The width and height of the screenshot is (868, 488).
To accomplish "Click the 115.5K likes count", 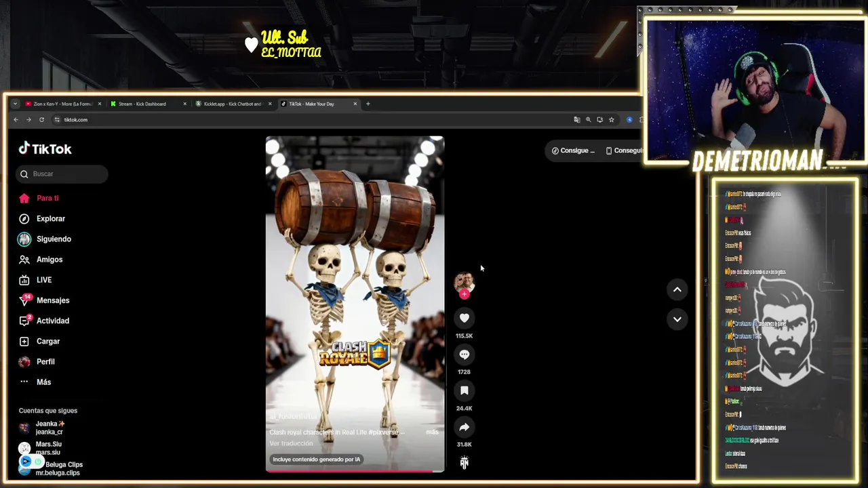I will point(464,335).
